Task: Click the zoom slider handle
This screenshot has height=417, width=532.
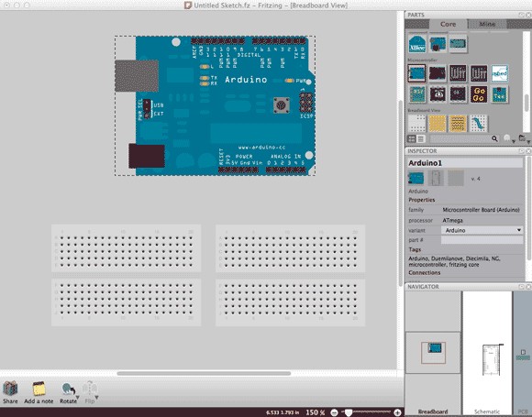Action: point(349,412)
